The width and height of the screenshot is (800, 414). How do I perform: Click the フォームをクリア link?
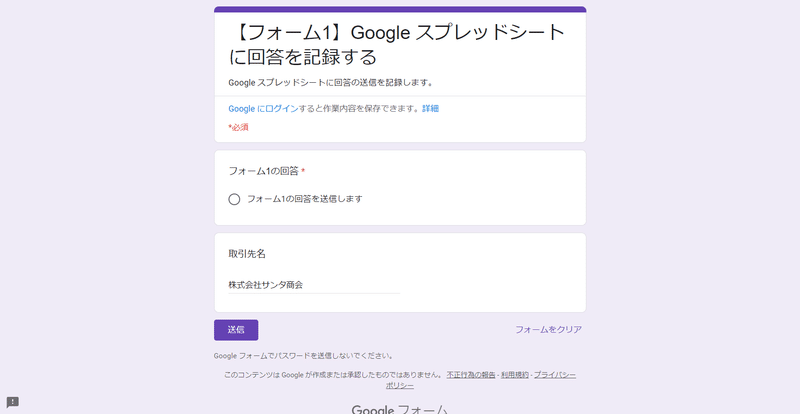[548, 330]
